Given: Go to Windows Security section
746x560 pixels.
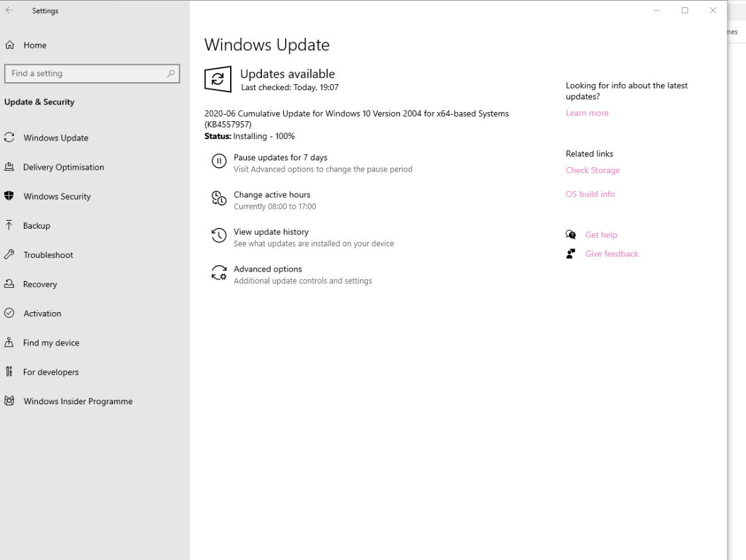Looking at the screenshot, I should tap(57, 196).
